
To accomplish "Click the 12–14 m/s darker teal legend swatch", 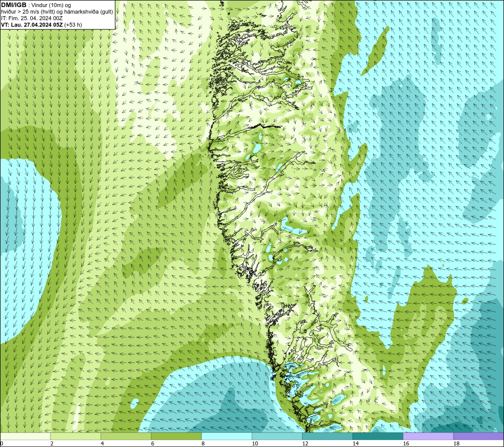I will click(x=327, y=436).
